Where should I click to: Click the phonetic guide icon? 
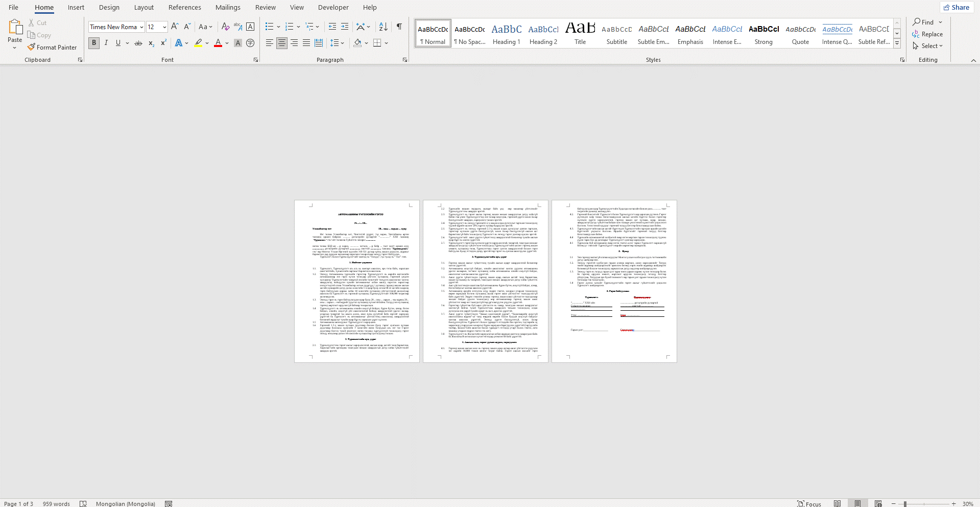coord(238,27)
